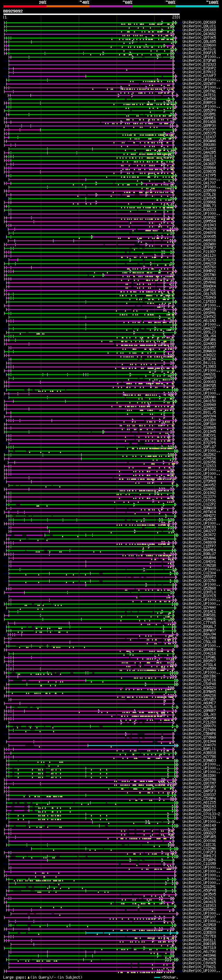Open hit UniRef100_B9RL73
The height and width of the screenshot is (980, 222).
click(199, 206)
